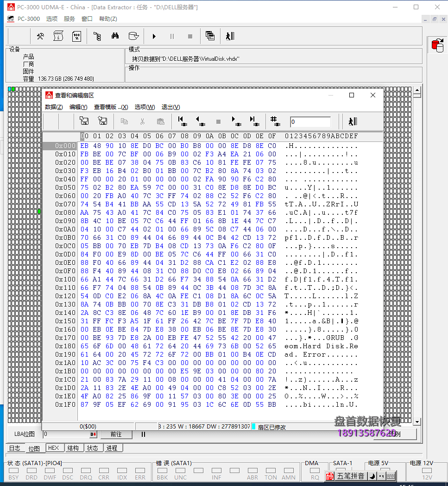Viewport: 448px width, 486px height.
Task: Toggle punctuation mode on IME bar
Action: pos(381,476)
